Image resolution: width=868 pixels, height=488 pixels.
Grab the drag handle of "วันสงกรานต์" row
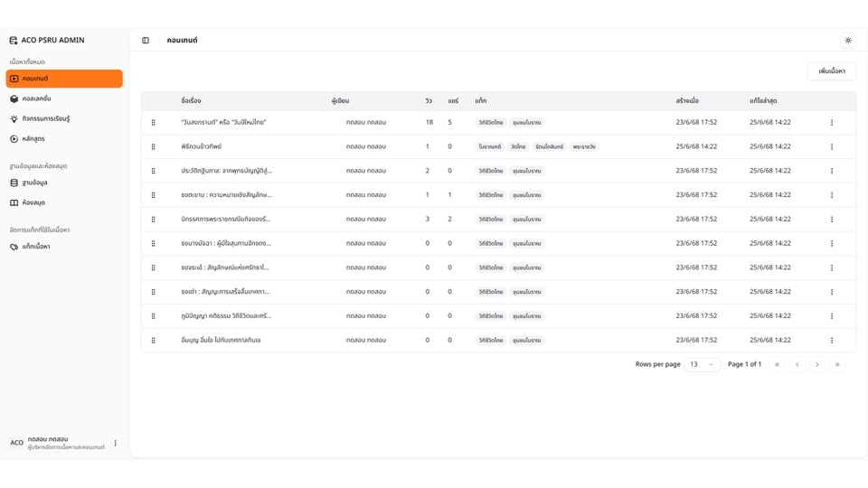coord(154,123)
